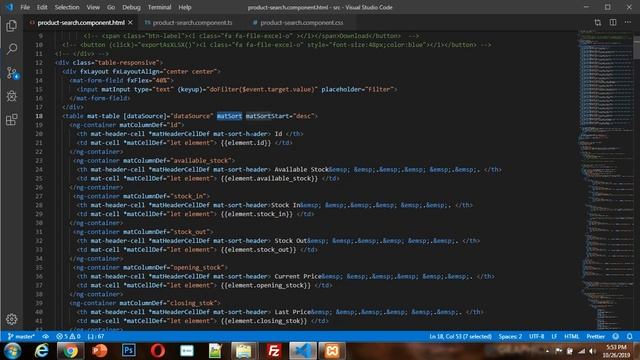Image resolution: width=640 pixels, height=360 pixels.
Task: Open the More Actions ellipsis menu
Action: pos(628,22)
